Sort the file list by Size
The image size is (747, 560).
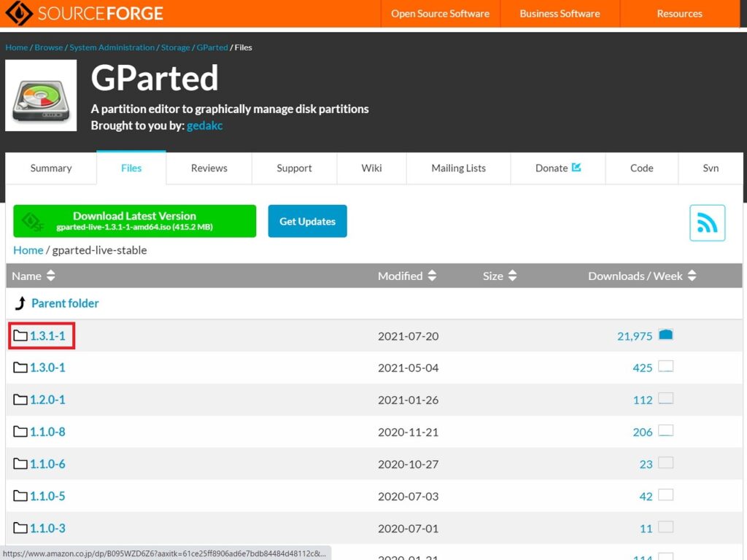click(500, 276)
